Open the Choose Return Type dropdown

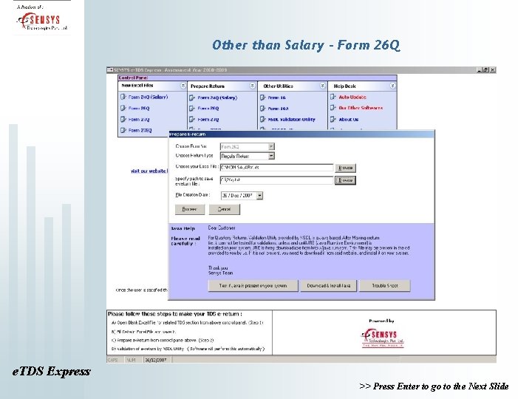click(x=271, y=156)
